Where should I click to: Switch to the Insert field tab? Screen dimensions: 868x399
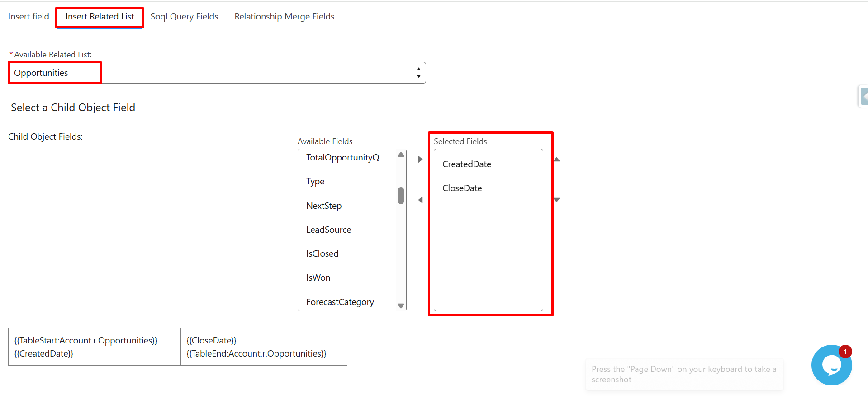point(28,17)
